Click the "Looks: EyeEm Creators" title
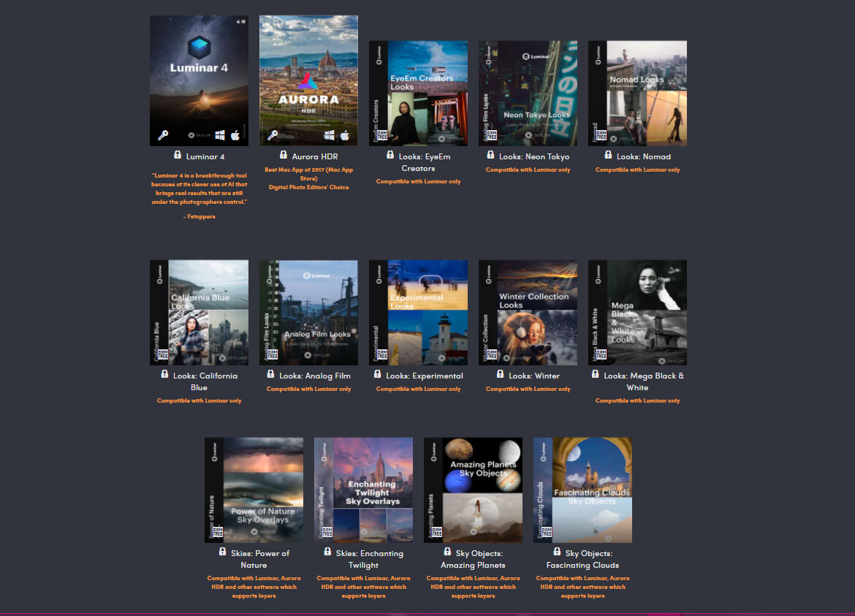855x616 pixels. pos(425,162)
